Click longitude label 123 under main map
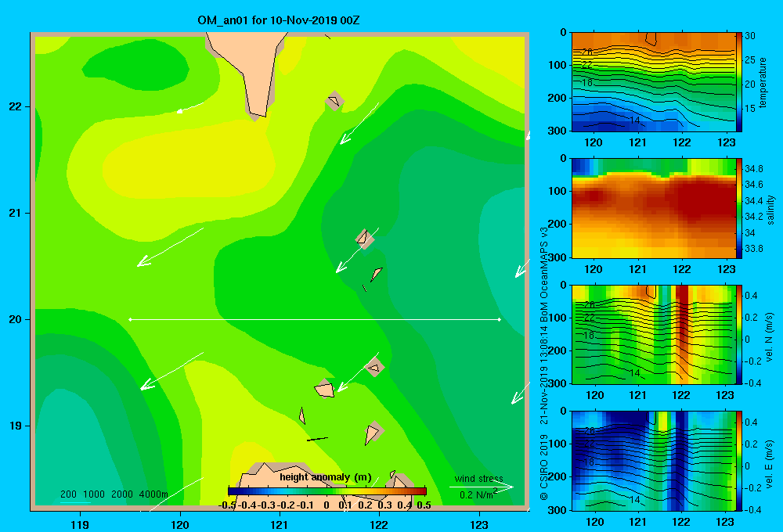The image size is (783, 532). coord(479,524)
